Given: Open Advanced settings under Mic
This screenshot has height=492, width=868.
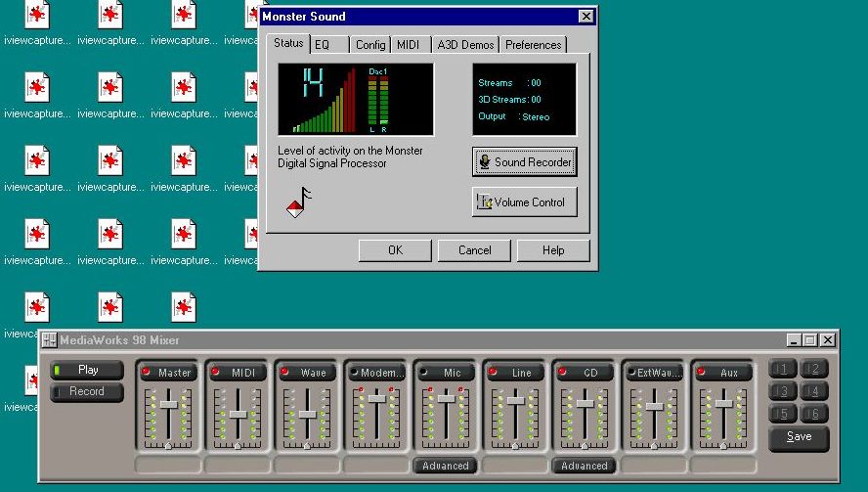Looking at the screenshot, I should (x=446, y=466).
